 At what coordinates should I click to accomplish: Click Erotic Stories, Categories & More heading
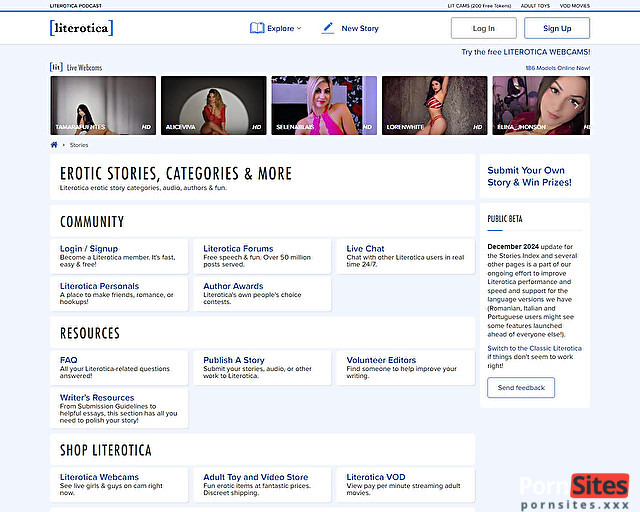point(176,174)
